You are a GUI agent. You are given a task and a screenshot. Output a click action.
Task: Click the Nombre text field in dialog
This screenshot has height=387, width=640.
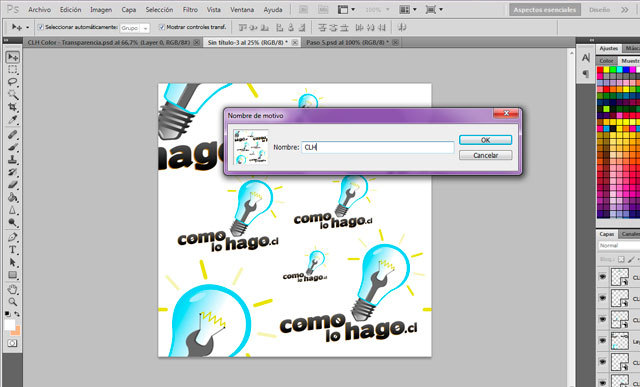click(378, 147)
